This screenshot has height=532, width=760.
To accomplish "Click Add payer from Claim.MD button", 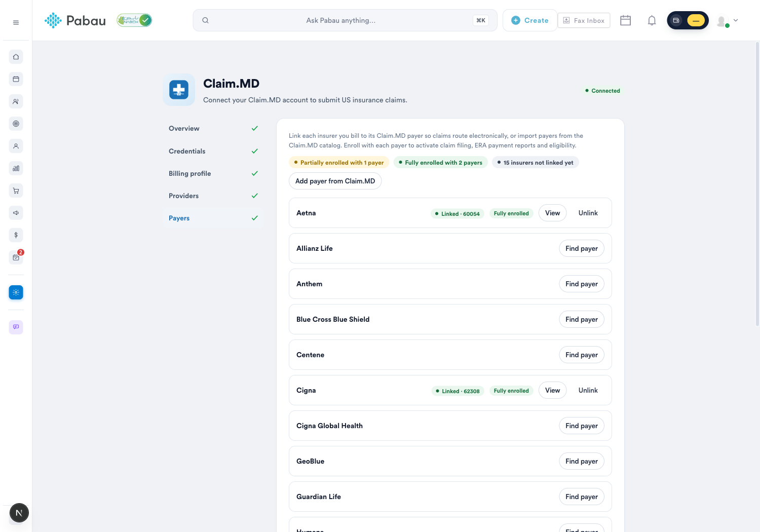I will click(x=335, y=181).
